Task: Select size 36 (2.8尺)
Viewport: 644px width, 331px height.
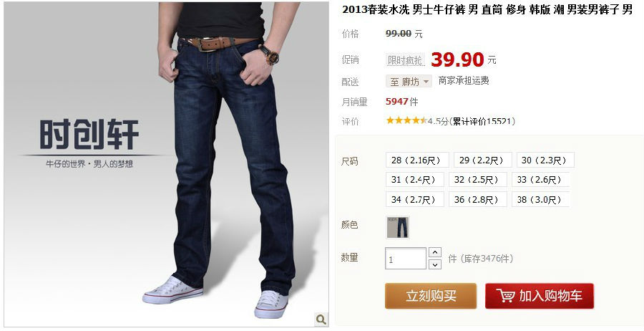Action: [x=478, y=199]
